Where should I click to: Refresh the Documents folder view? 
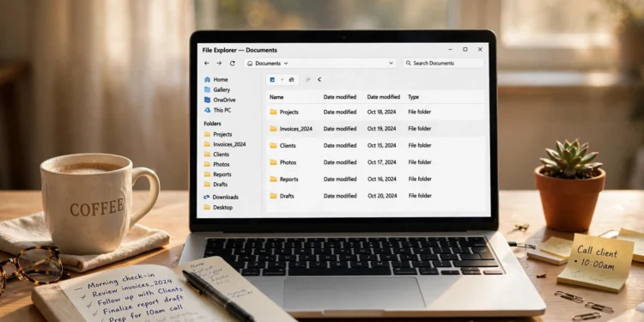(233, 64)
